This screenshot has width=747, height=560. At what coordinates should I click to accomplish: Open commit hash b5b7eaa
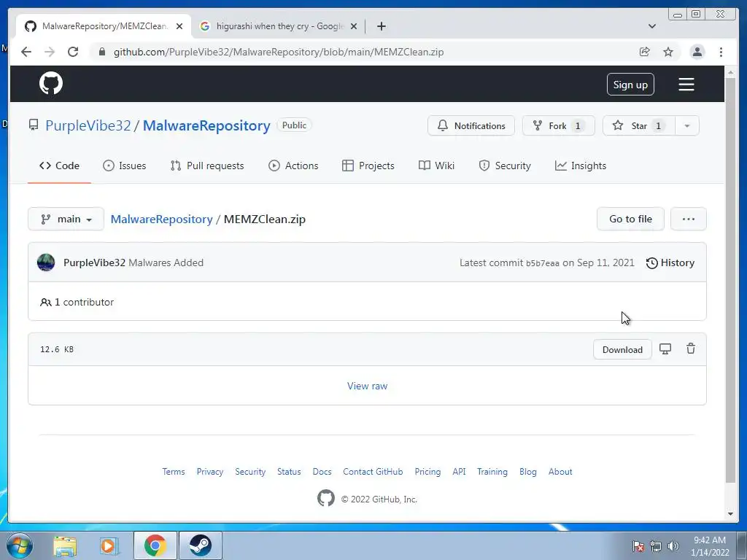543,263
